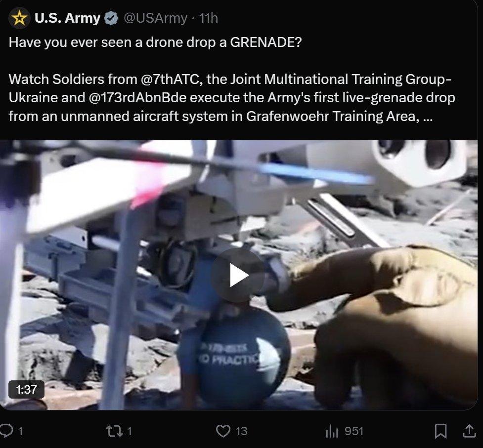The image size is (483, 448).
Task: Open the share upload icon
Action: click(469, 431)
